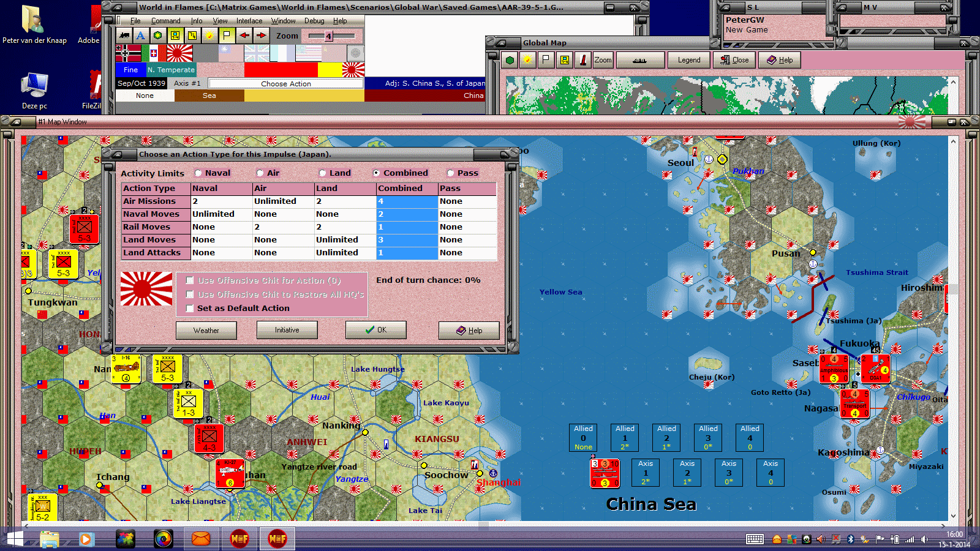Select the Japanese rising sun flag in flag row

179,53
